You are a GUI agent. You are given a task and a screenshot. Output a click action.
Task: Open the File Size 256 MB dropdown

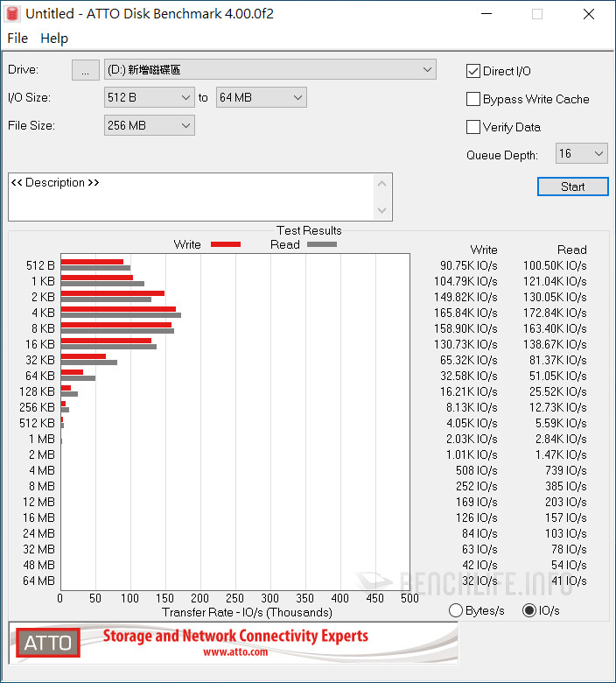point(149,126)
